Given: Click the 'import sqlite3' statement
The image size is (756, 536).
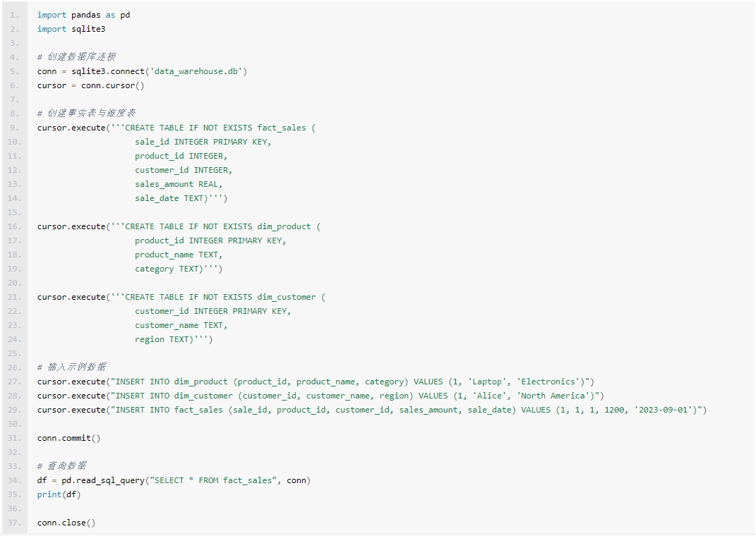Looking at the screenshot, I should 71,29.
